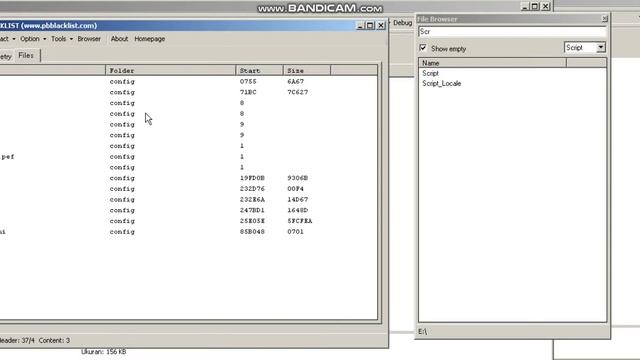Sort table by Start column header
This screenshot has height=360, width=640.
point(259,71)
